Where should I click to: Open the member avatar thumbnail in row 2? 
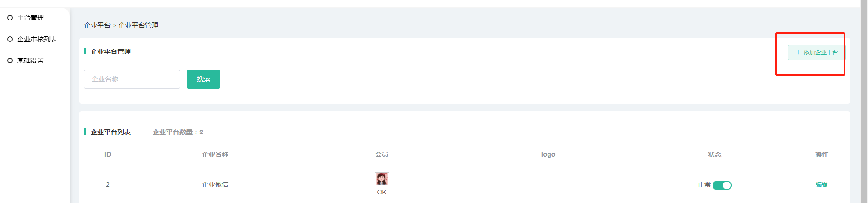382,179
